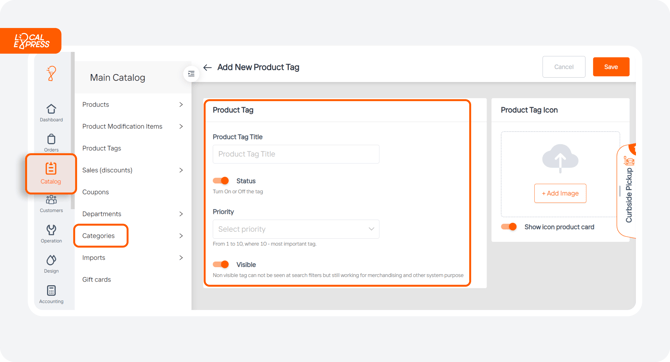Focus the Product Tag Title field
Viewport: 670px width, 362px height.
pos(296,154)
